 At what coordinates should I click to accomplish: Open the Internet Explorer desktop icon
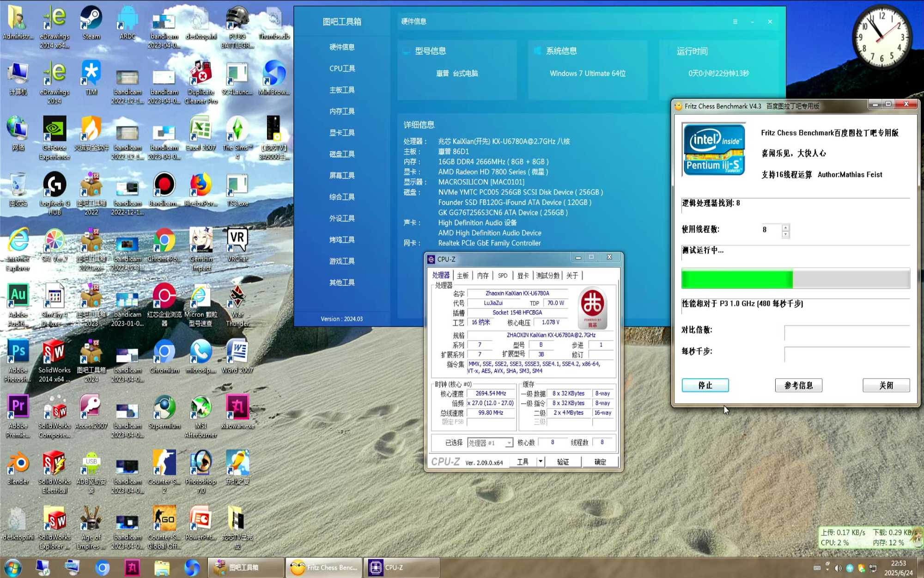[18, 249]
